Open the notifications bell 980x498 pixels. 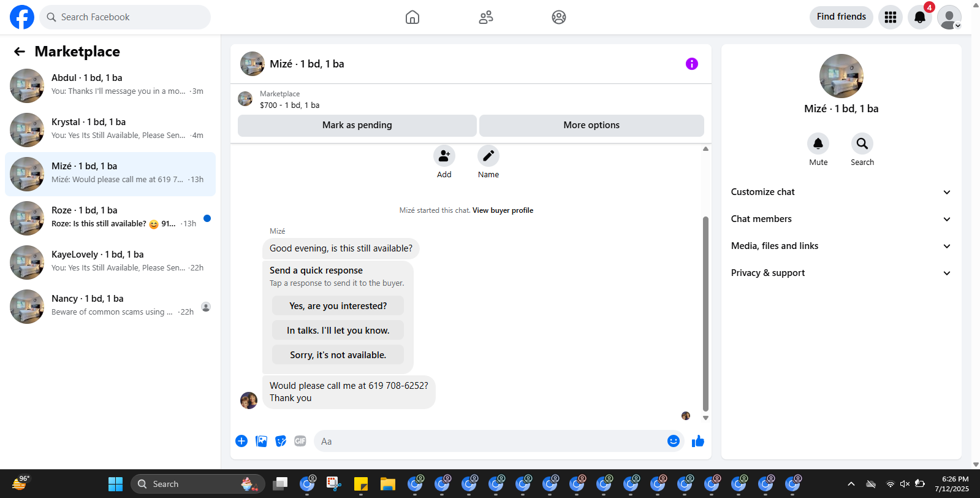[x=920, y=17]
